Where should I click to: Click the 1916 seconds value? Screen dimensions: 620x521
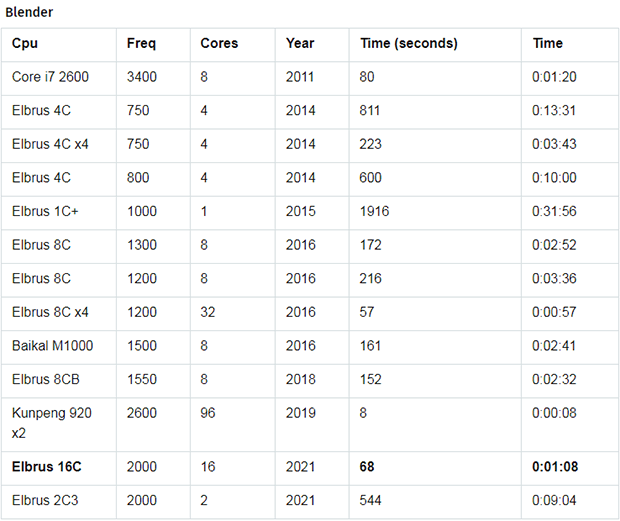[x=374, y=211]
